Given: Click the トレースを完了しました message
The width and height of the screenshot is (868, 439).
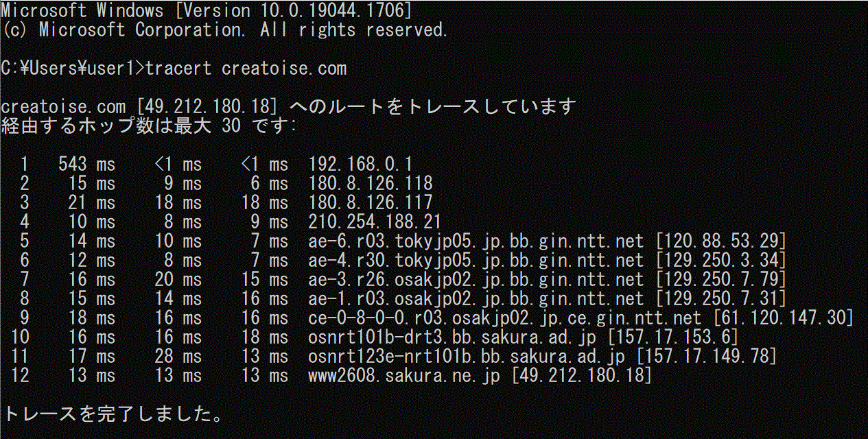Looking at the screenshot, I should [x=112, y=414].
